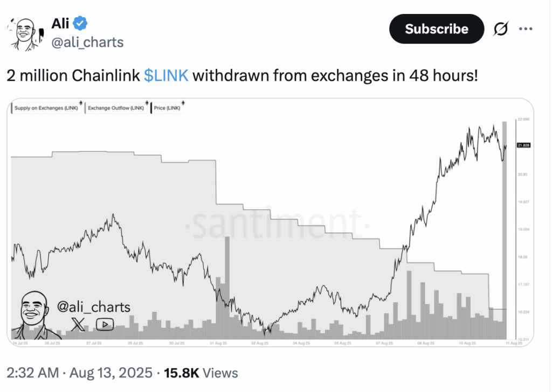Click the blue verified badge
The height and width of the screenshot is (392, 552).
80,24
